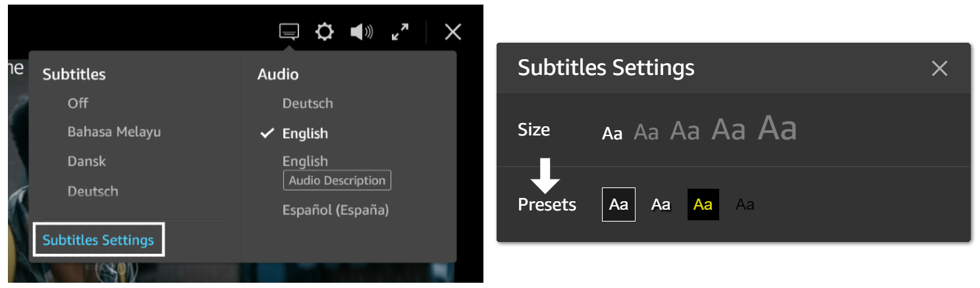The image size is (980, 288).
Task: Choose the yellow-on-black subtitle preset
Action: click(x=703, y=204)
